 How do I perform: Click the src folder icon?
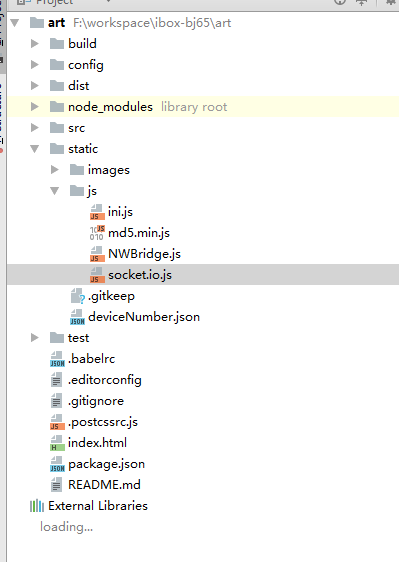coord(57,128)
